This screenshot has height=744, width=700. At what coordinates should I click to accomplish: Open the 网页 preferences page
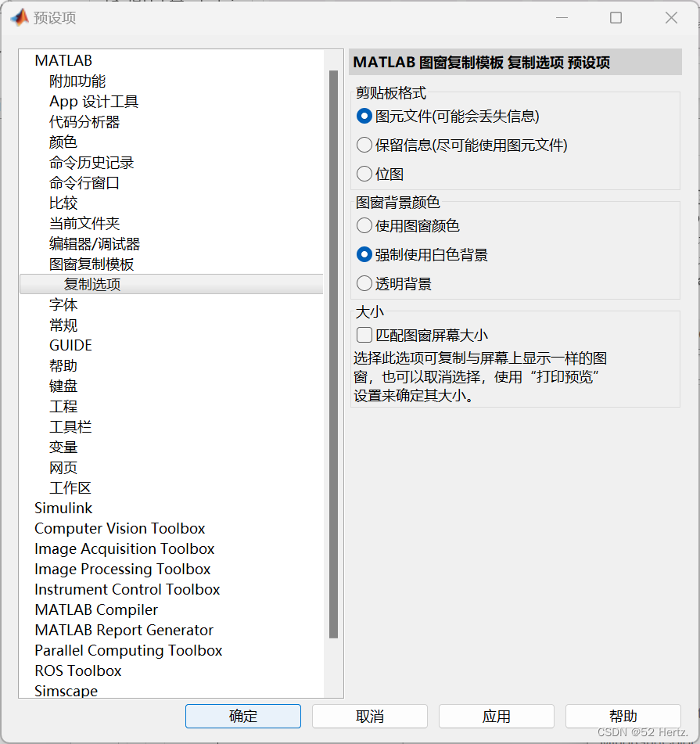point(63,468)
